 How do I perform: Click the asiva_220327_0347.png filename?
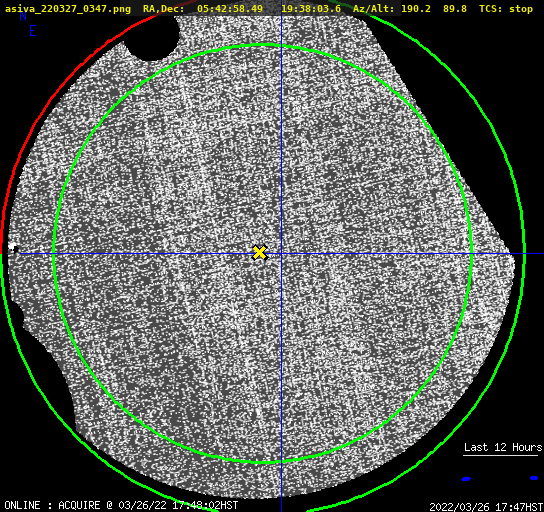pyautogui.click(x=68, y=9)
